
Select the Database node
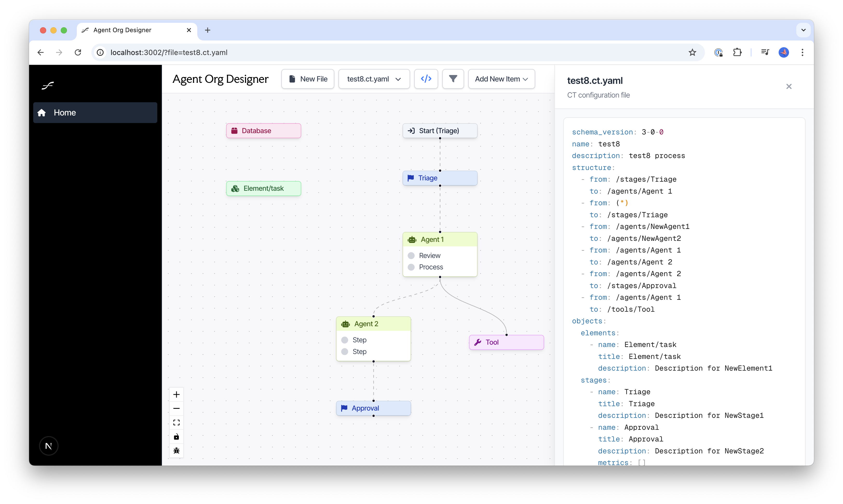click(x=263, y=131)
